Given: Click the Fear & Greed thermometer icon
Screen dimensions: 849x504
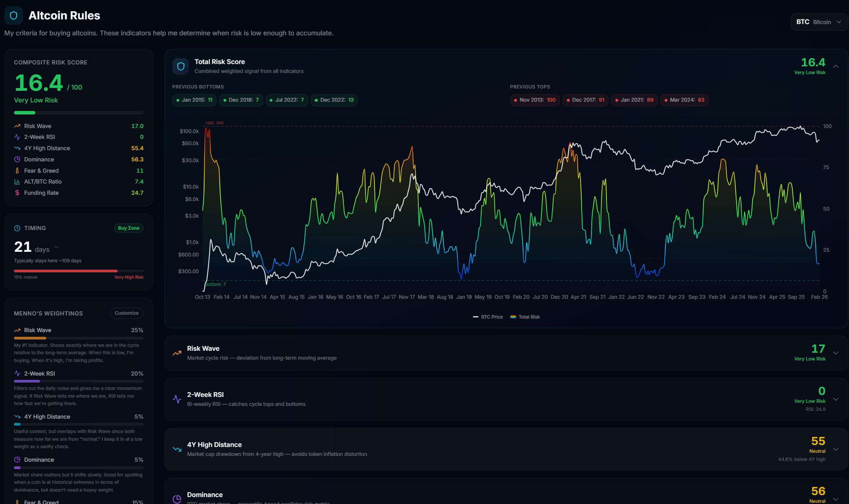Looking at the screenshot, I should 17,170.
